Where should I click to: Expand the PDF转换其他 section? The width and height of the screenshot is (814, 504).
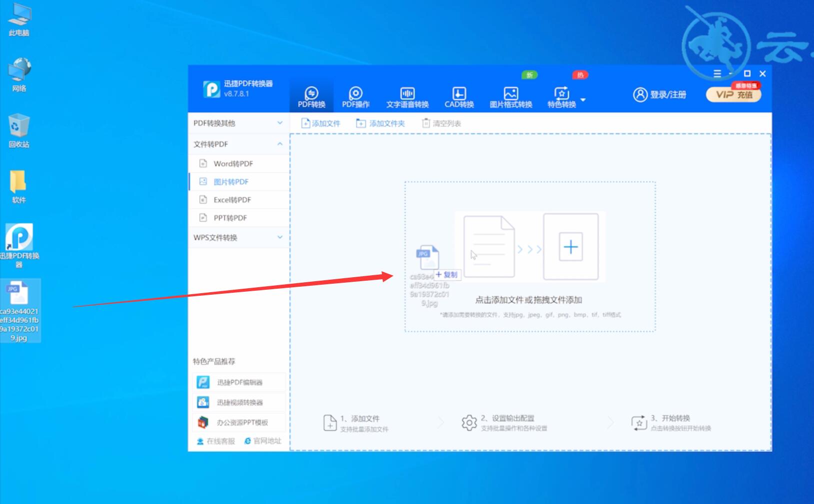[x=239, y=123]
